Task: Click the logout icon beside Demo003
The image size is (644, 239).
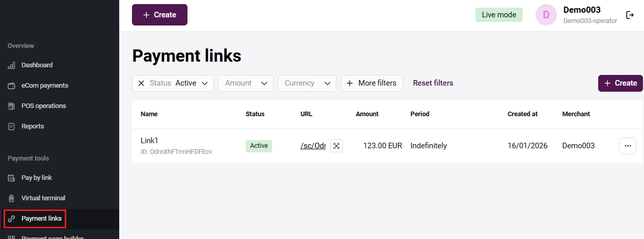Action: click(x=630, y=15)
